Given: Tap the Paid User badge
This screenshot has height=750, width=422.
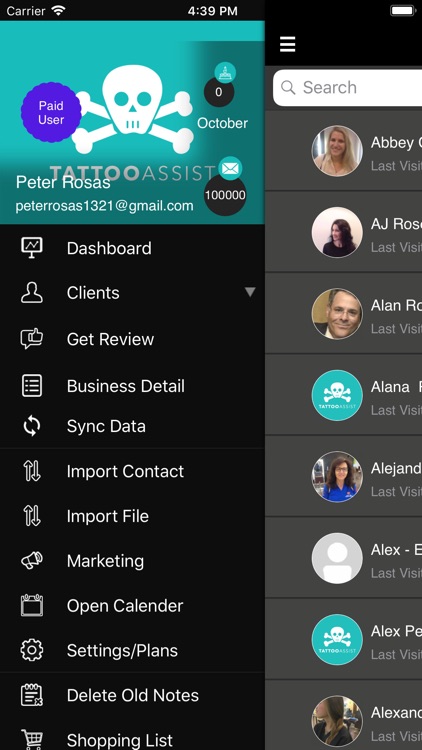Looking at the screenshot, I should pyautogui.click(x=51, y=112).
